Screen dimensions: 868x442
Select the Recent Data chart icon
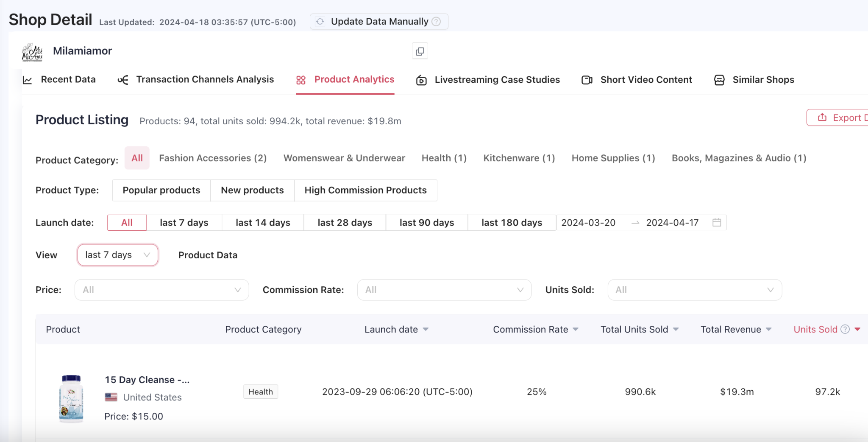coord(28,79)
